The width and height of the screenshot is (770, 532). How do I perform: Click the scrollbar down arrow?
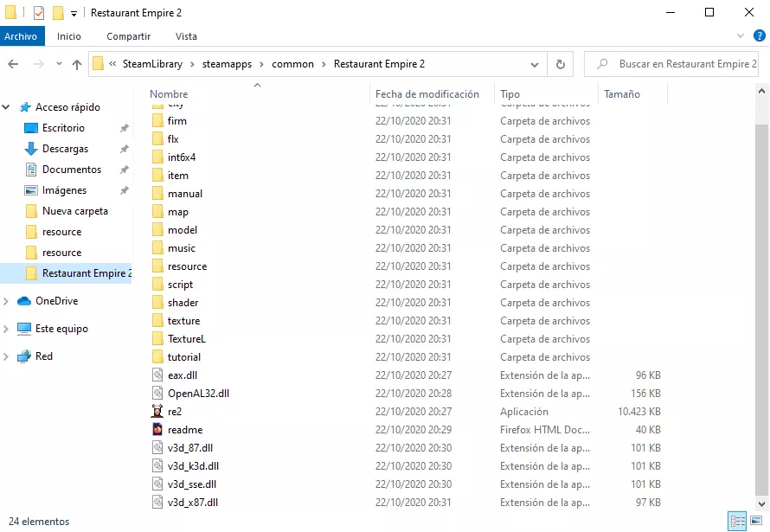[x=761, y=503]
